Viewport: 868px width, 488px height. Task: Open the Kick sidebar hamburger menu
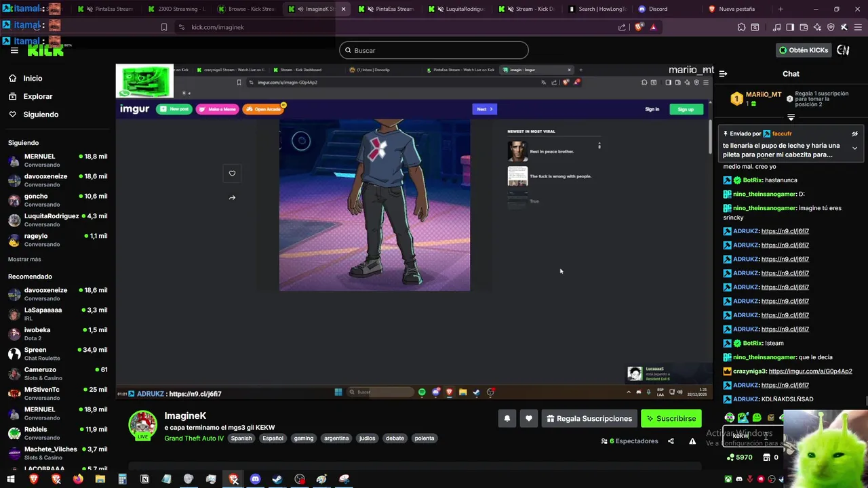coord(14,51)
